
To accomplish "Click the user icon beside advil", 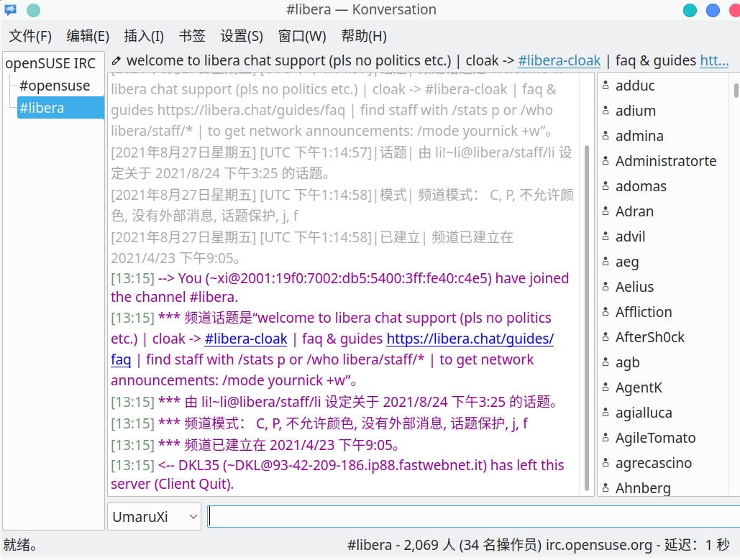I will tap(606, 237).
